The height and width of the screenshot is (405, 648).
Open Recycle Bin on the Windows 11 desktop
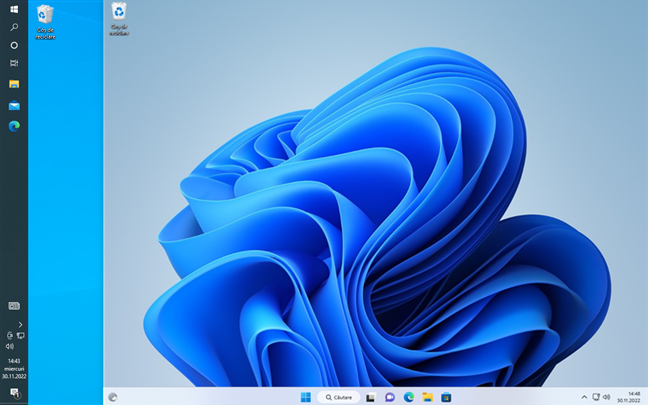point(119,19)
